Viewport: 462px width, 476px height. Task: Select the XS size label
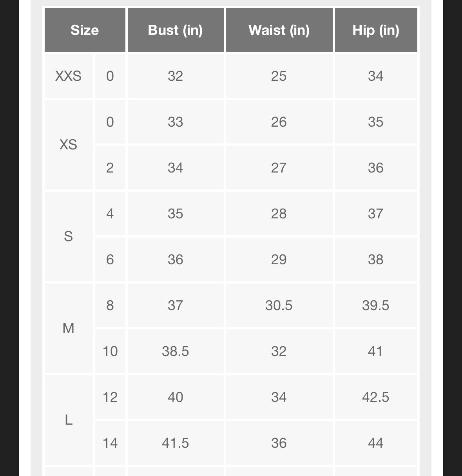coord(69,145)
